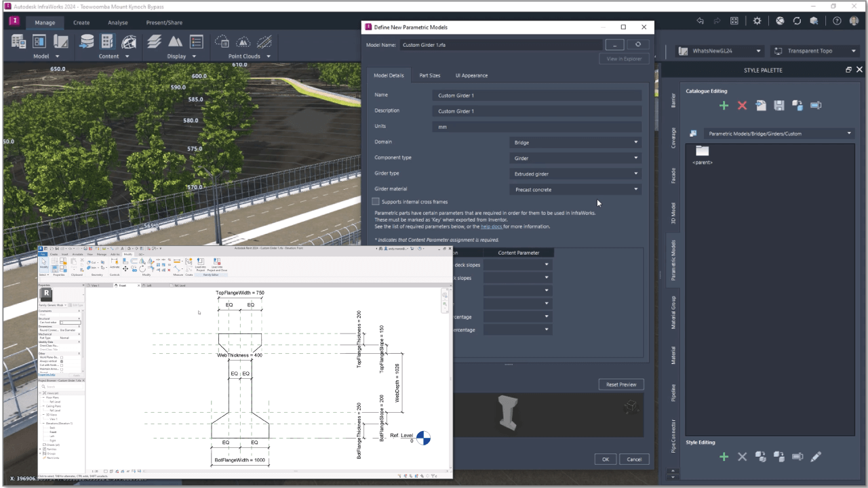The image size is (868, 488).
Task: Click the Description input field
Action: pos(537,111)
